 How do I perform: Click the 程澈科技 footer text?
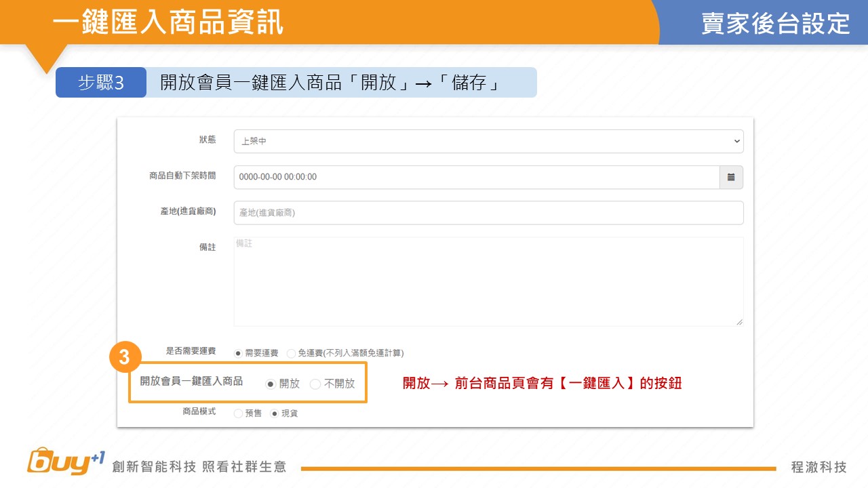tap(818, 467)
